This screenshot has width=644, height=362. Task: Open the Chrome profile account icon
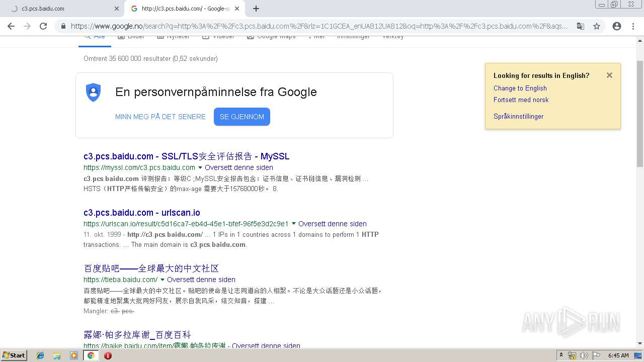[617, 26]
